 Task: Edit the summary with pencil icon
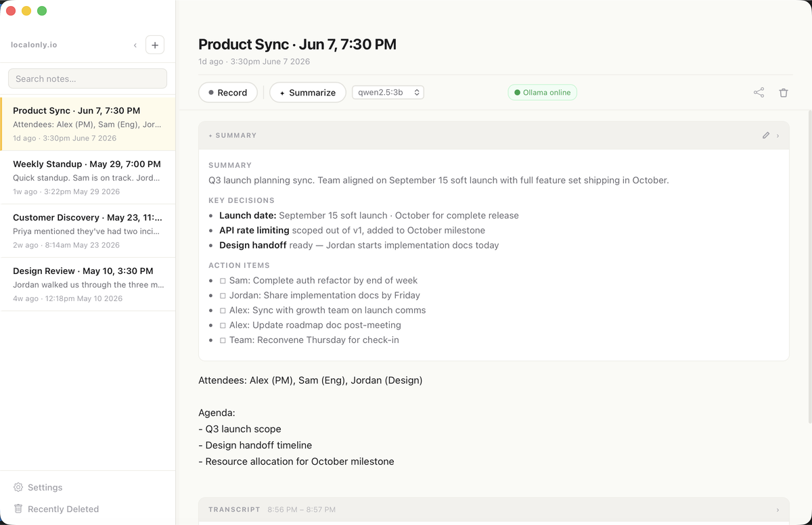pyautogui.click(x=766, y=135)
